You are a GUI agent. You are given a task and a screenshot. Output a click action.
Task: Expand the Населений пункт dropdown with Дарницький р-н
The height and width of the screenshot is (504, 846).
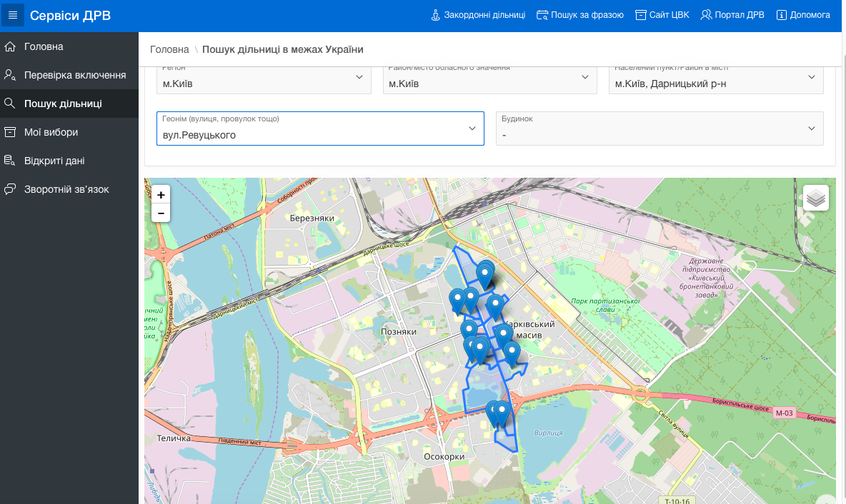pyautogui.click(x=811, y=77)
